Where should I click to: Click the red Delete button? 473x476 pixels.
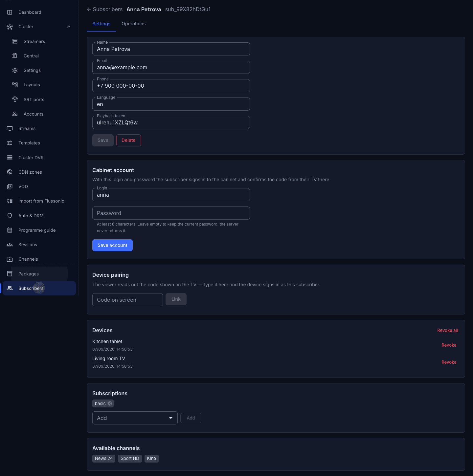128,140
